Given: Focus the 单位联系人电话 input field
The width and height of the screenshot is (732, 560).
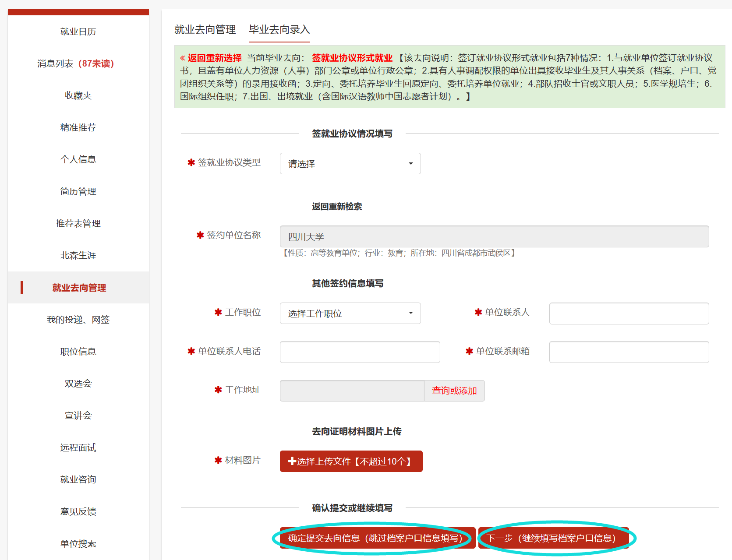Looking at the screenshot, I should (360, 352).
